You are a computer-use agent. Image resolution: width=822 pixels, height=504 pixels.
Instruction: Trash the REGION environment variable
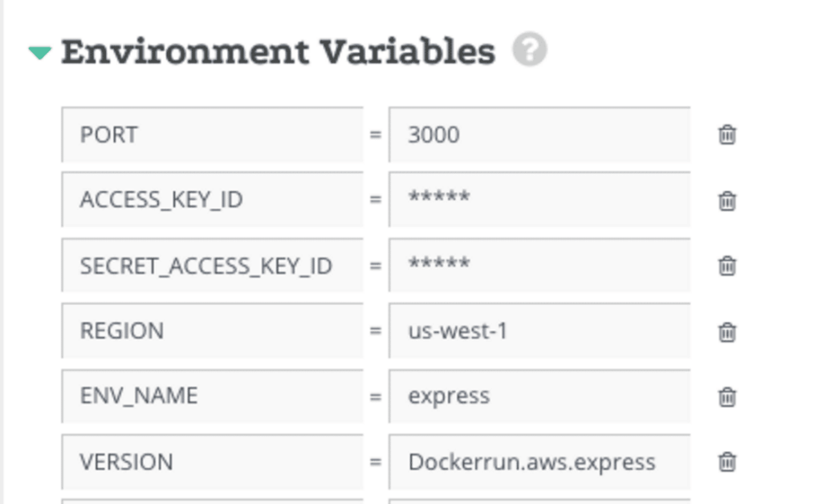tap(726, 331)
